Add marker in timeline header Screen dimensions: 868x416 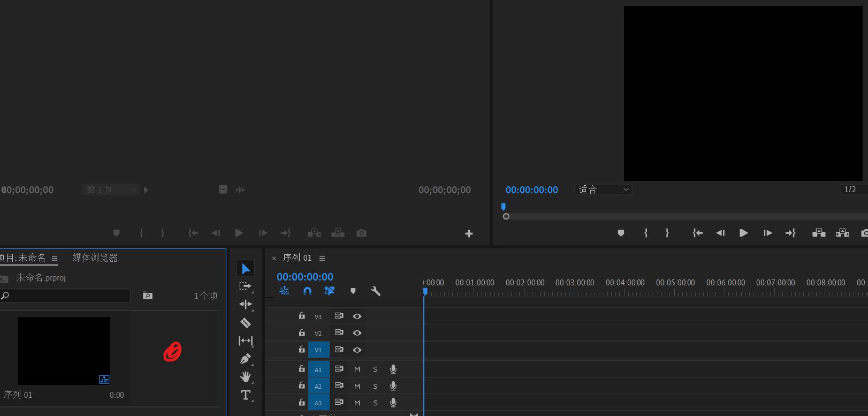pos(353,291)
